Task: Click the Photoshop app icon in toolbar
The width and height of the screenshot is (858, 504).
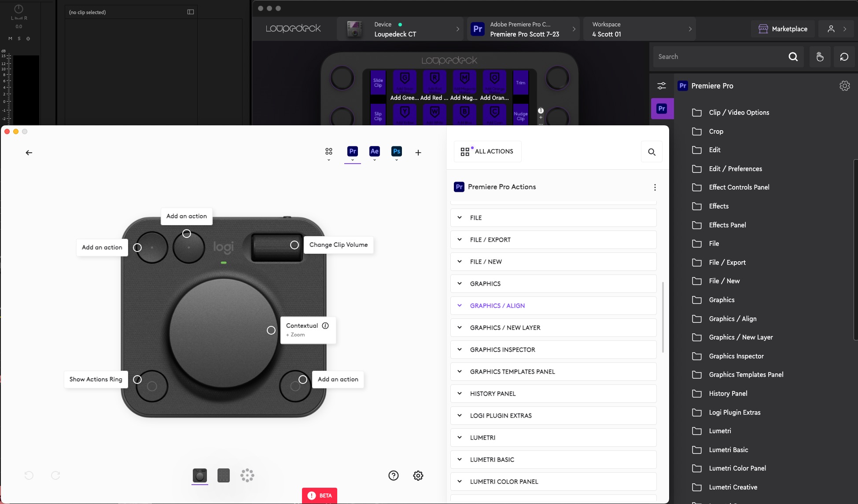Action: 396,151
